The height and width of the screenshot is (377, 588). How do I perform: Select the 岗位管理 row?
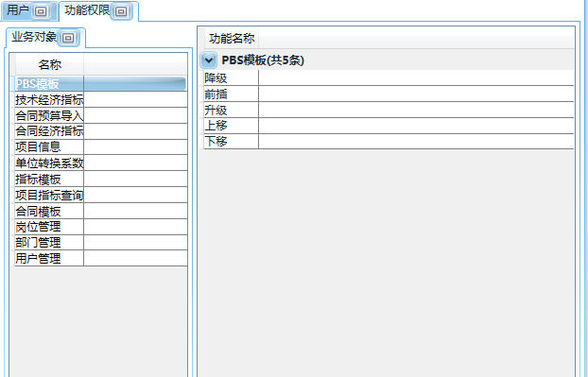[100, 227]
